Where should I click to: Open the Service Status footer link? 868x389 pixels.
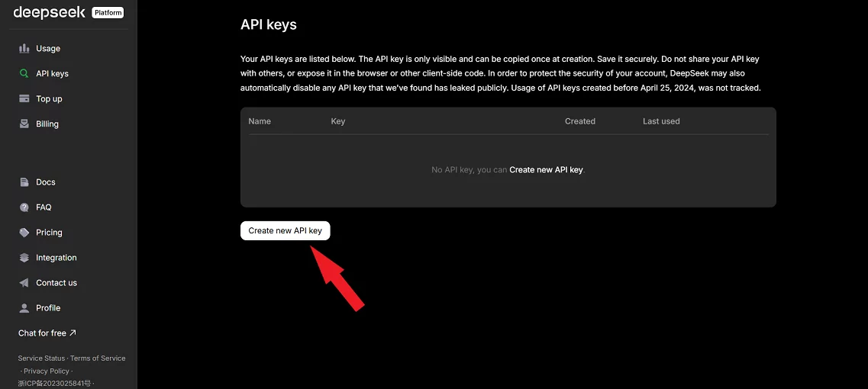[x=41, y=358]
